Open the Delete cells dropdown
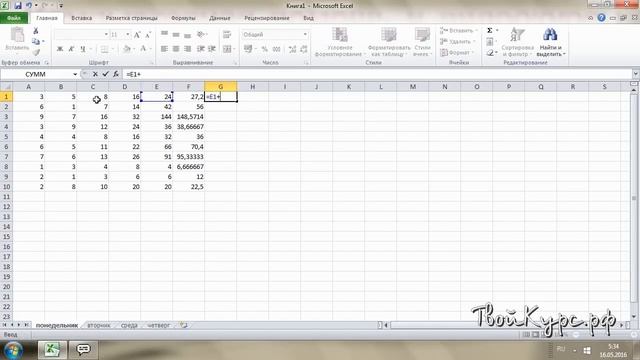This screenshot has height=360, width=640. click(458, 42)
